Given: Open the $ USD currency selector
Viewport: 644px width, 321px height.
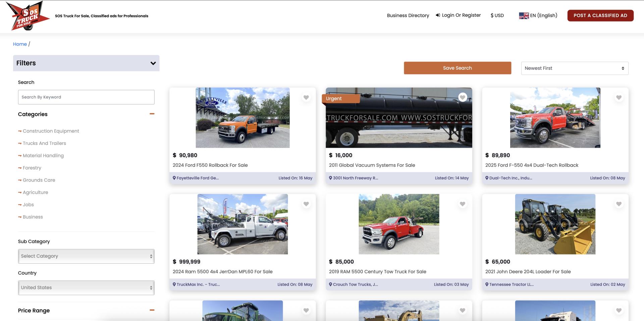Looking at the screenshot, I should coord(497,15).
